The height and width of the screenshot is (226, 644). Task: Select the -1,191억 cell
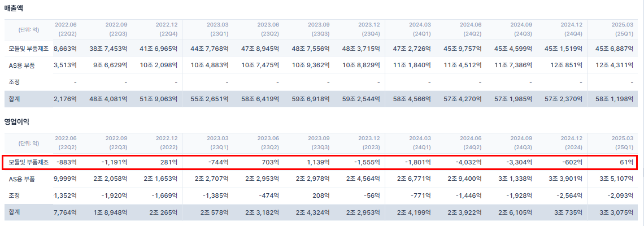point(115,162)
